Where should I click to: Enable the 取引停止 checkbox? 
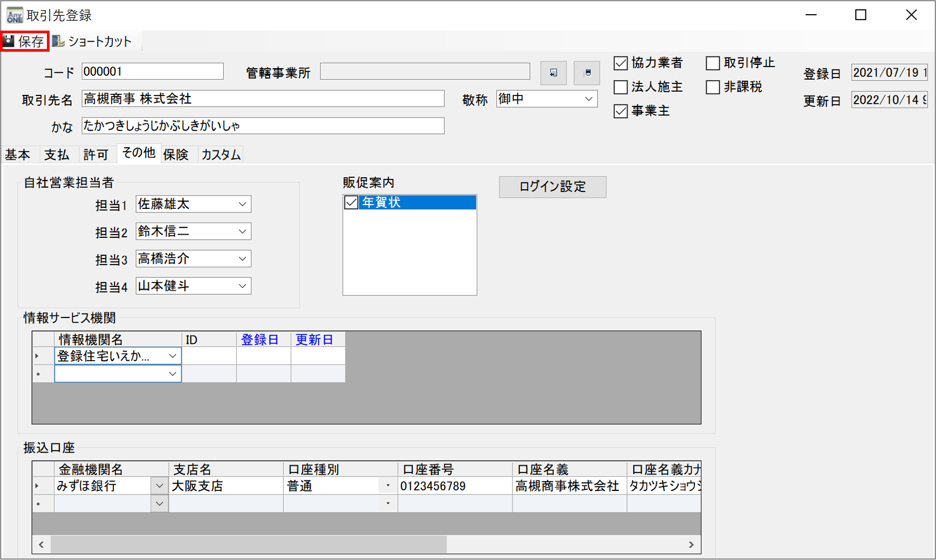713,63
